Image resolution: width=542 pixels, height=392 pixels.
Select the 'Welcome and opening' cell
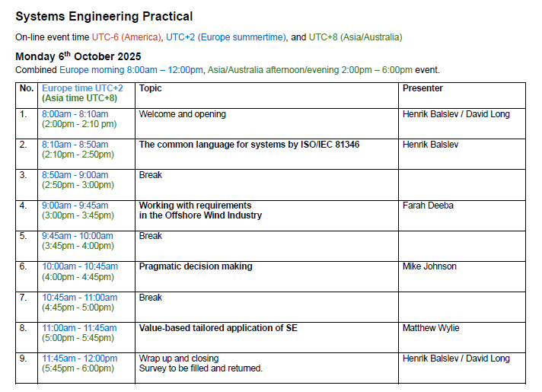click(x=182, y=114)
